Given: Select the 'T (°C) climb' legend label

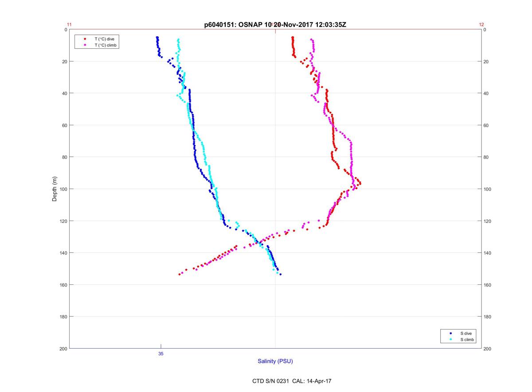Looking at the screenshot, I should coord(105,45).
